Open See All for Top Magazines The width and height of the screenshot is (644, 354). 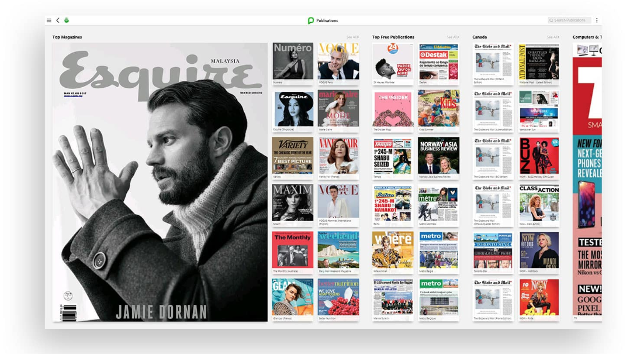tap(353, 36)
